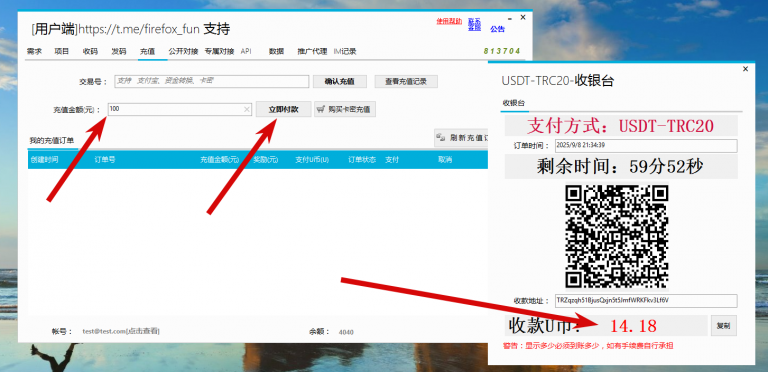
Task: Open the 收码 tab
Action: (x=90, y=51)
